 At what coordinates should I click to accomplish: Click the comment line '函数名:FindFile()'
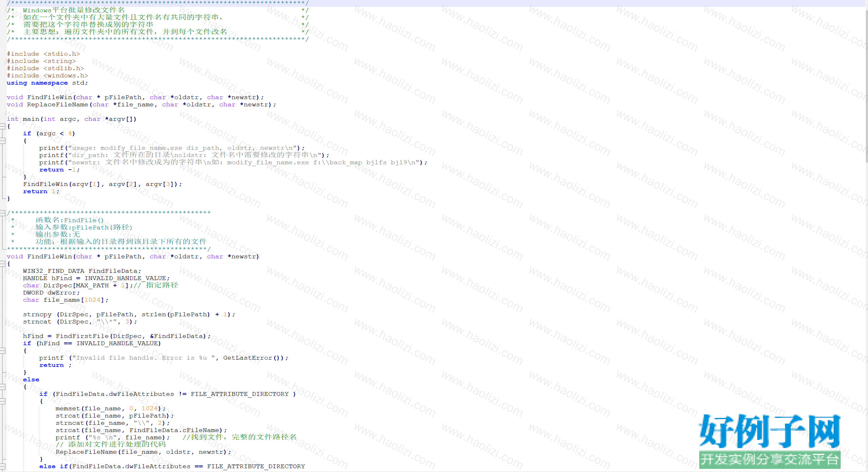tap(70, 220)
